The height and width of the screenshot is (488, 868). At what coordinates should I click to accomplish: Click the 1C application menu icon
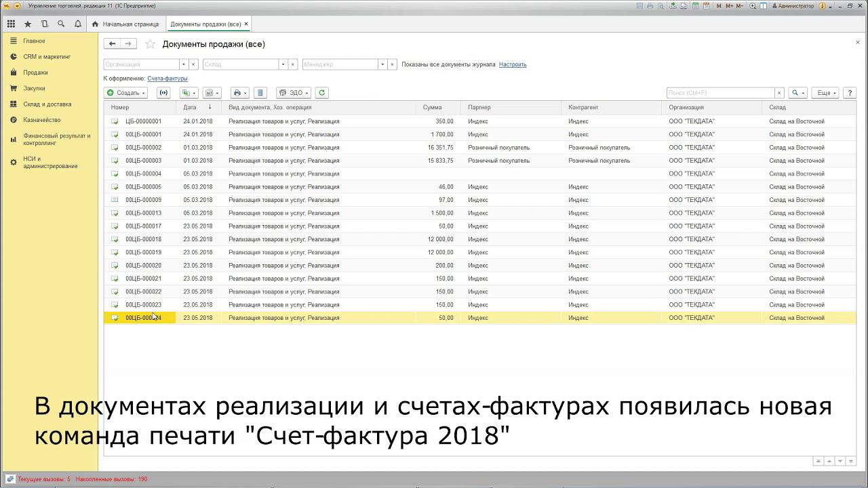(6, 5)
